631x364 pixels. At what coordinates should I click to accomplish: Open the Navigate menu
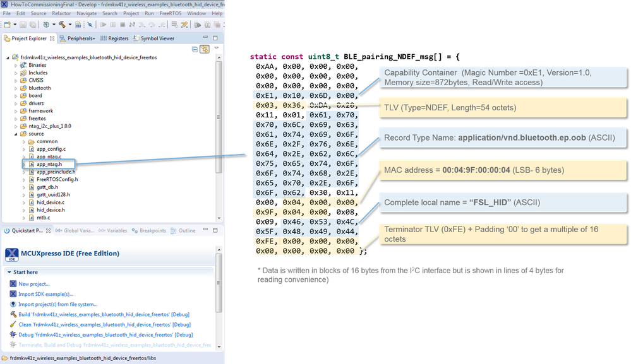[x=87, y=13]
